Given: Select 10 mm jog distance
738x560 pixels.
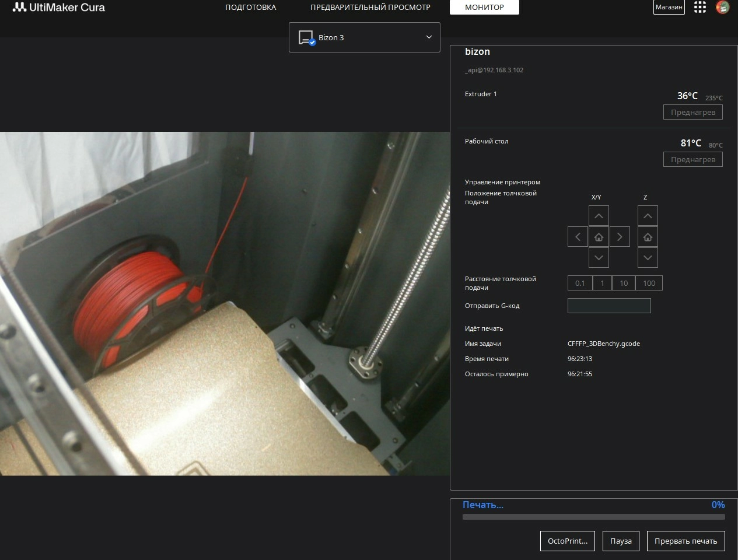Looking at the screenshot, I should [x=623, y=283].
